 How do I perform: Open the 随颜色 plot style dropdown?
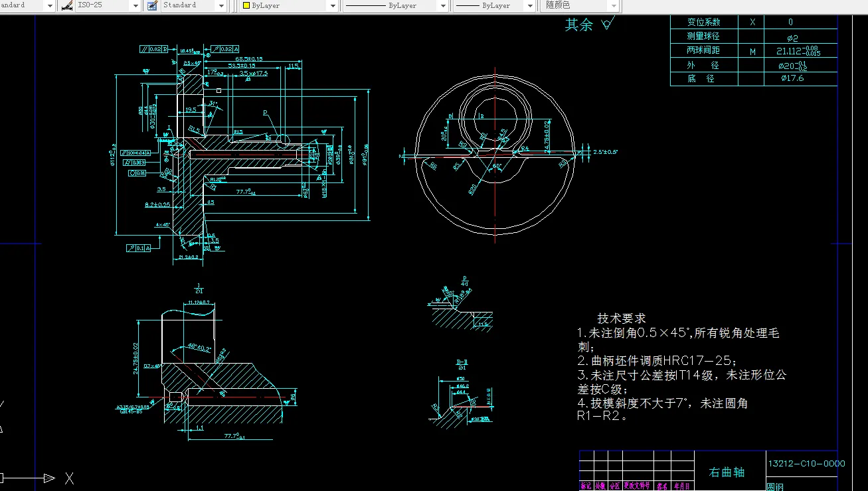(614, 5)
